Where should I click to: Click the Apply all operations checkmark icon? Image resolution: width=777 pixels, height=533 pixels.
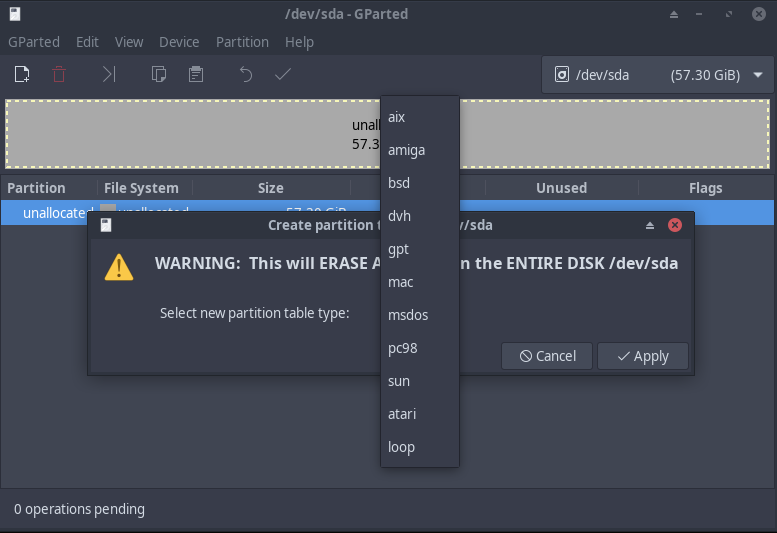pyautogui.click(x=283, y=74)
